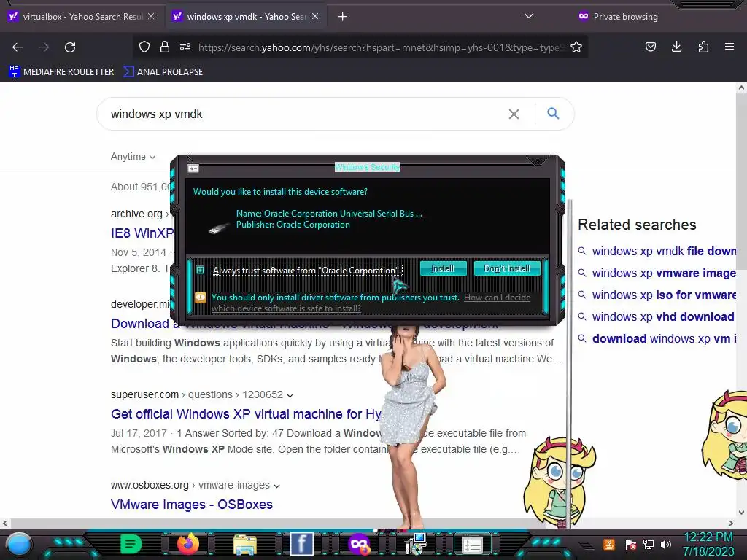This screenshot has width=747, height=560.
Task: Select related search windows xp vmdk file download
Action: [x=664, y=251]
